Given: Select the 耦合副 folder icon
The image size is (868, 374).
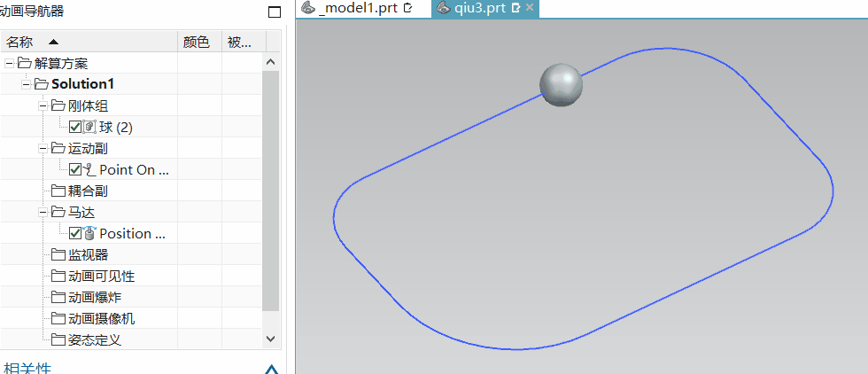Looking at the screenshot, I should (x=58, y=191).
